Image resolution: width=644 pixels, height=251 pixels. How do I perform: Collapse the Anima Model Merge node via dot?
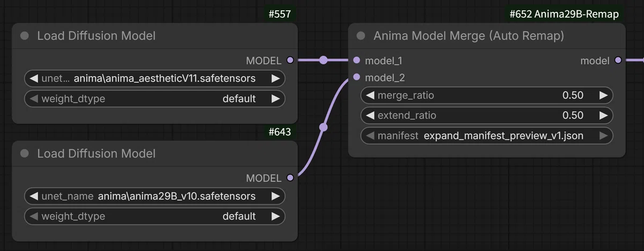(x=361, y=36)
